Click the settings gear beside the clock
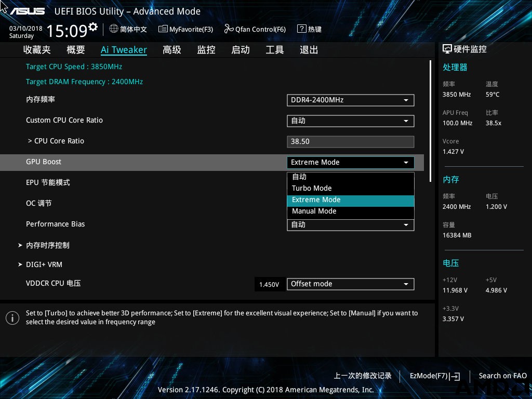The image size is (532, 399). click(x=93, y=27)
